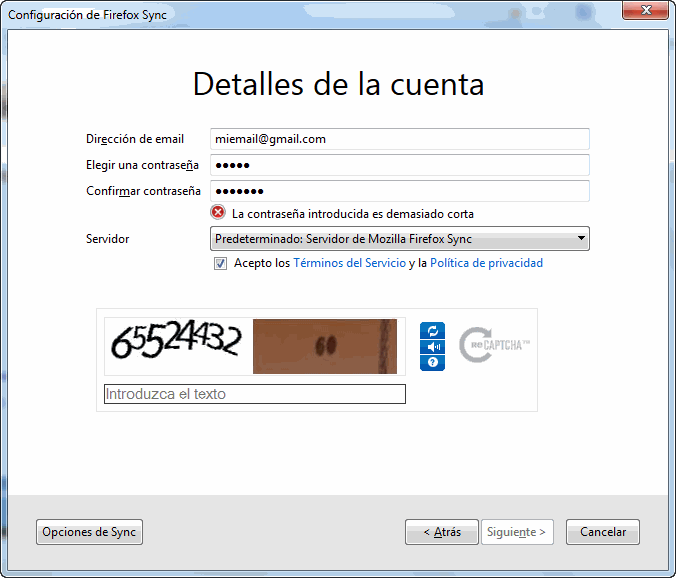Click the Servidor label
The image size is (676, 578).
107,239
